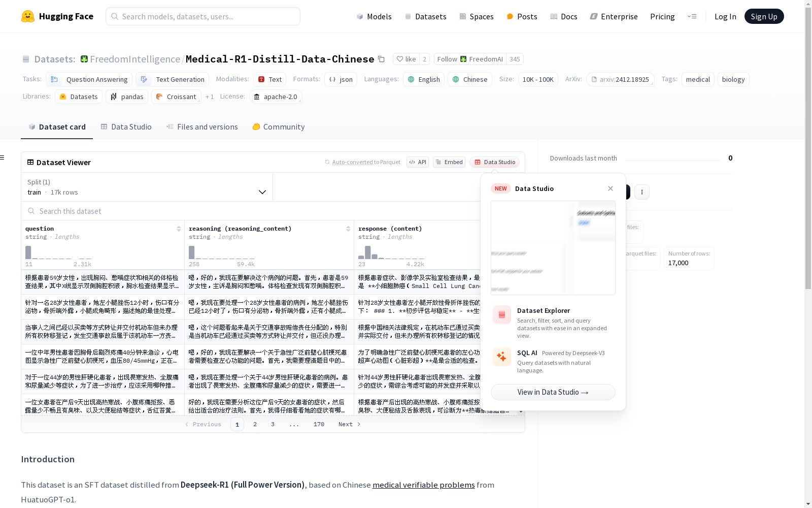This screenshot has width=812, height=508.
Task: Click the Search this dataset field
Action: tap(251, 211)
